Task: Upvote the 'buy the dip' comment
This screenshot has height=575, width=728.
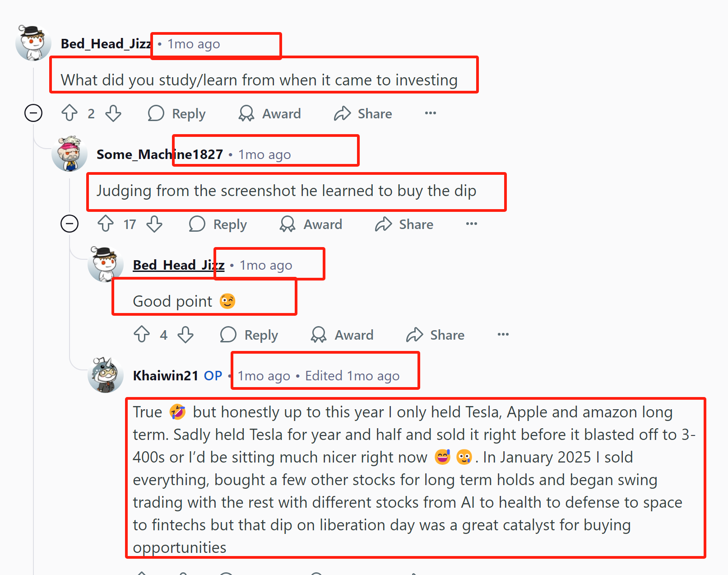Action: [x=106, y=224]
